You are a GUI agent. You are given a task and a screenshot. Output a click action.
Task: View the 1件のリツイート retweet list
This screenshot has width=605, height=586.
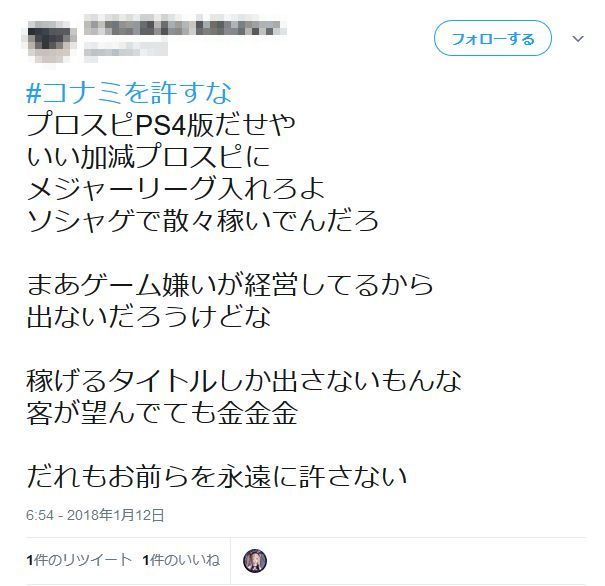click(x=79, y=560)
